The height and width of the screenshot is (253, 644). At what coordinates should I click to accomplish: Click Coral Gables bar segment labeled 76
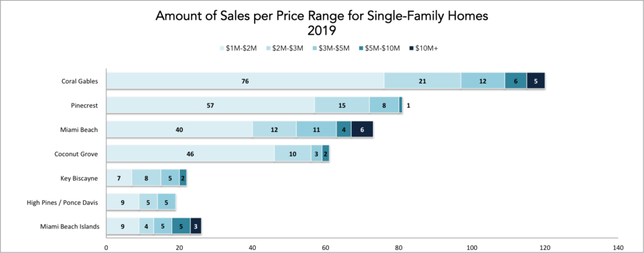click(x=245, y=81)
